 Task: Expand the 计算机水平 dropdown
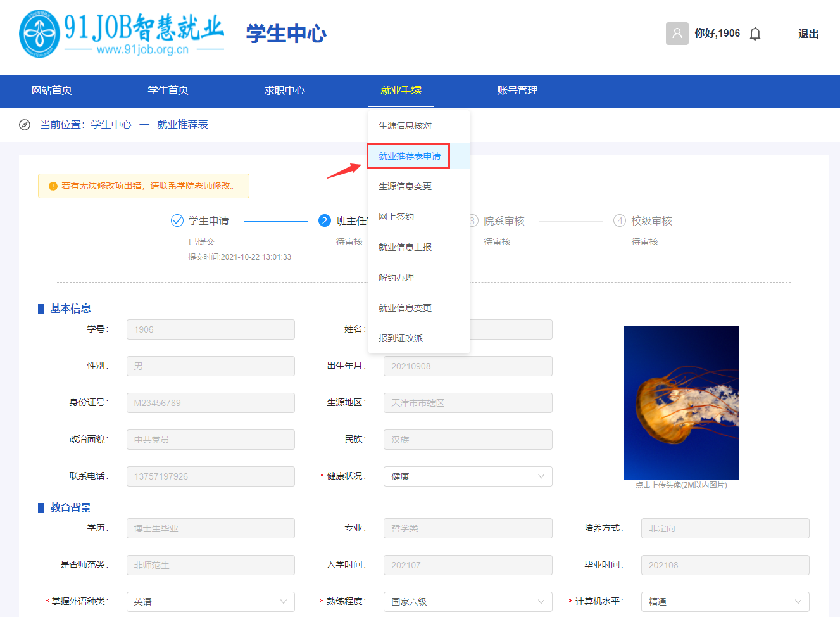click(x=725, y=602)
